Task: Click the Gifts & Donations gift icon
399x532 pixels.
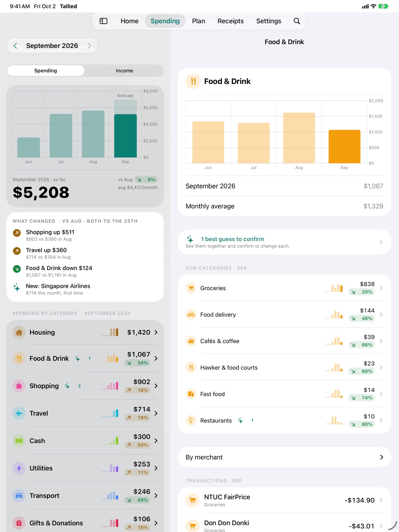Action: (x=19, y=523)
